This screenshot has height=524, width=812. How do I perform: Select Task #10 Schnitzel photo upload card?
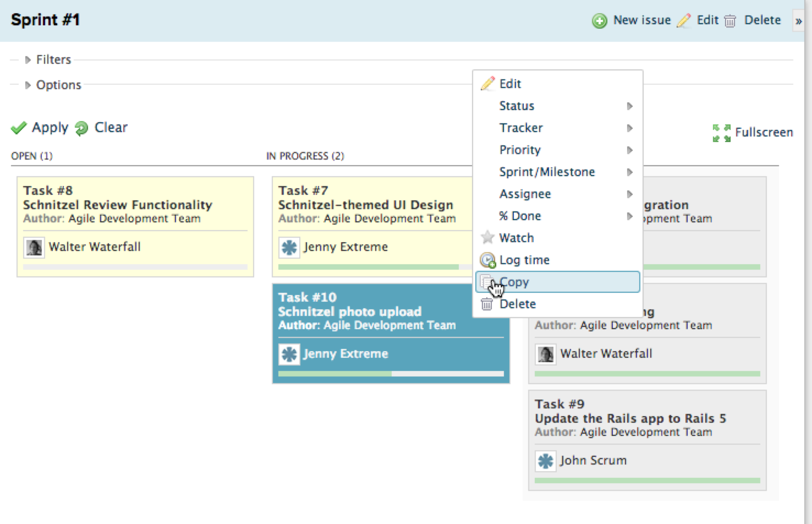tap(391, 334)
